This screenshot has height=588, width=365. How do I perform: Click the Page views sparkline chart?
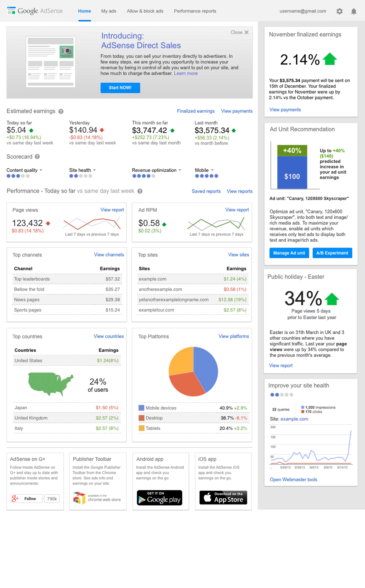pyautogui.click(x=92, y=223)
